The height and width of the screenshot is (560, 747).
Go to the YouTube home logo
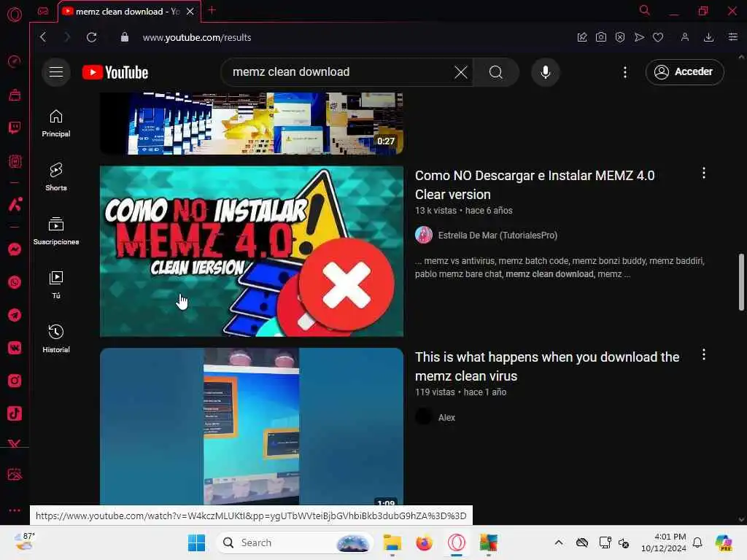pyautogui.click(x=115, y=72)
